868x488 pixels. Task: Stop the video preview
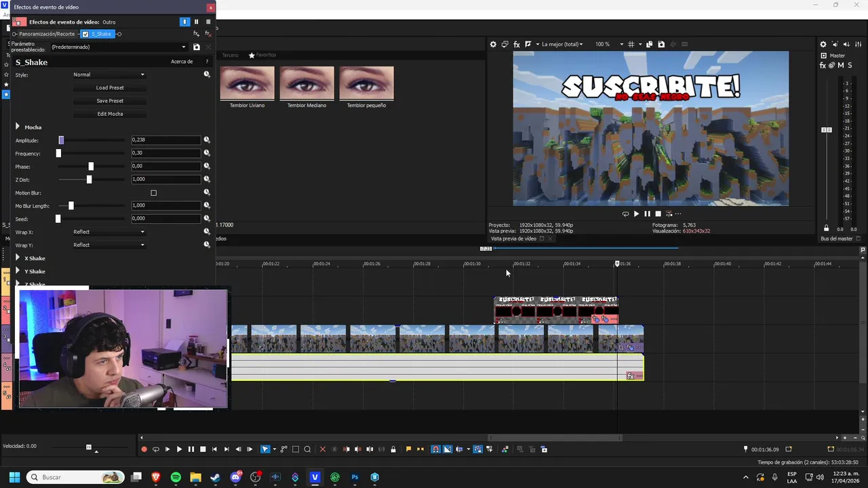658,214
